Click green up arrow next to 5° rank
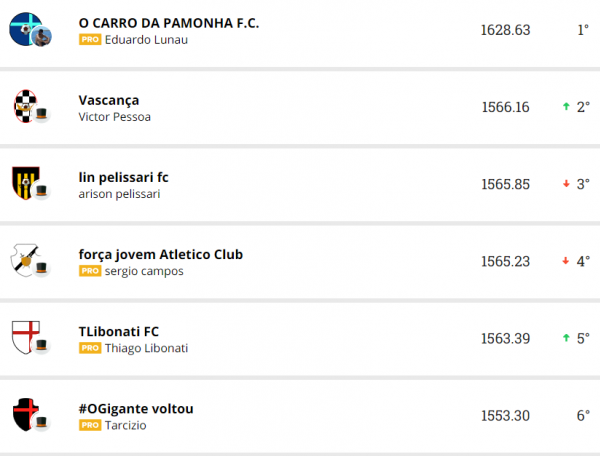Image resolution: width=600 pixels, height=456 pixels. pyautogui.click(x=566, y=338)
